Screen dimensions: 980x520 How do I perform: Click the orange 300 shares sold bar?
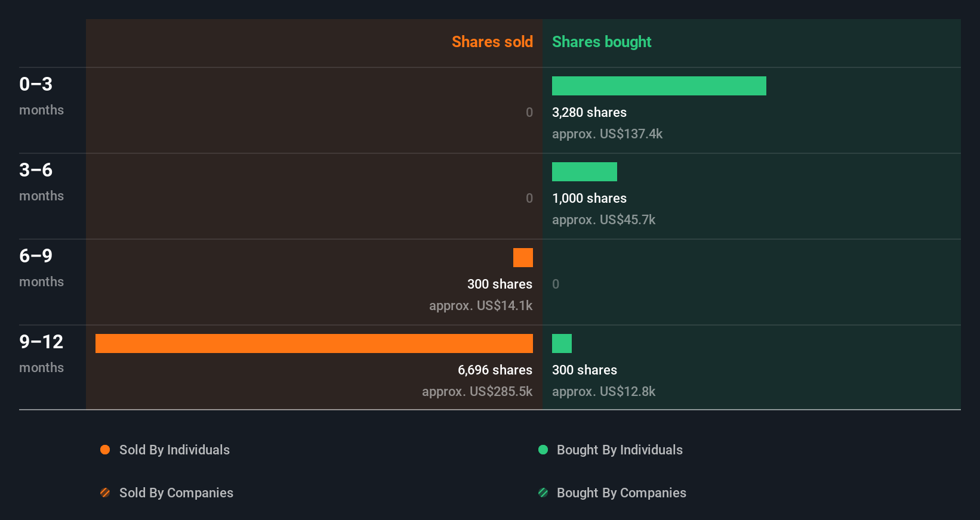(523, 258)
